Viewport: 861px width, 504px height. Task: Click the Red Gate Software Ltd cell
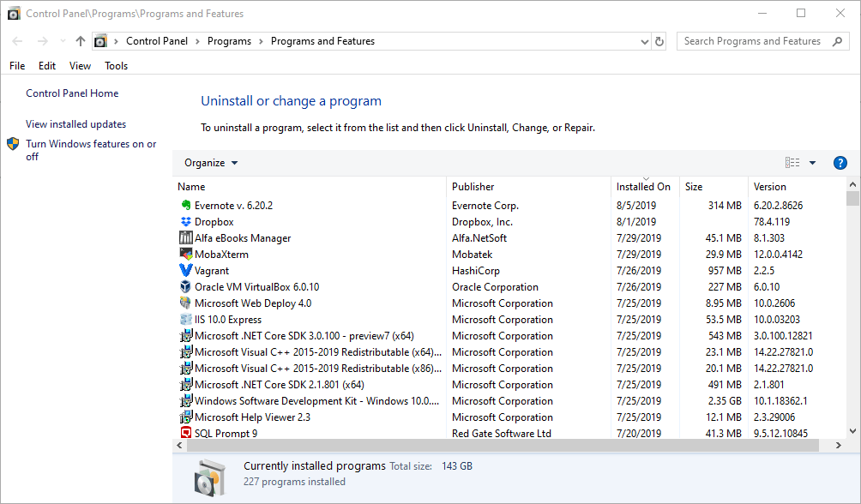click(502, 433)
